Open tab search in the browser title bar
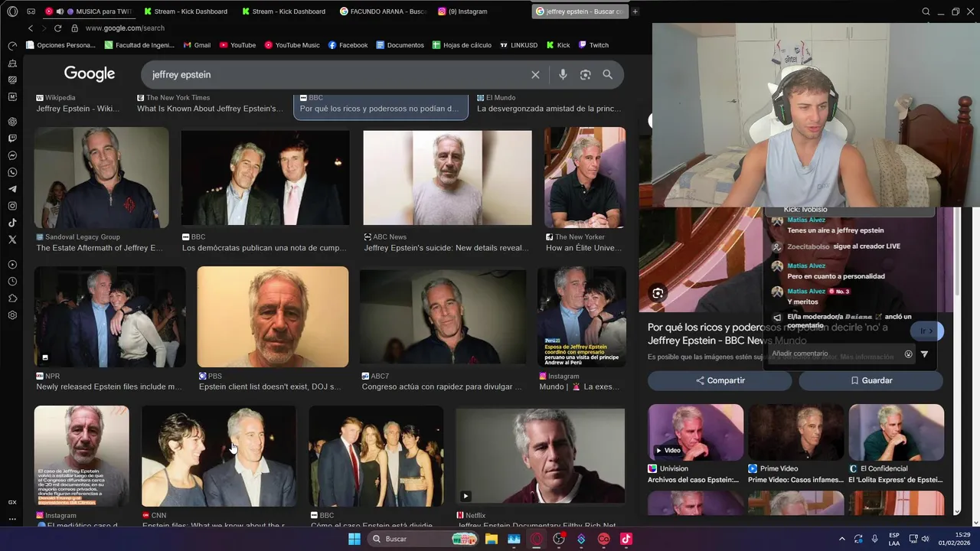Viewport: 980px width, 551px height. [x=926, y=11]
